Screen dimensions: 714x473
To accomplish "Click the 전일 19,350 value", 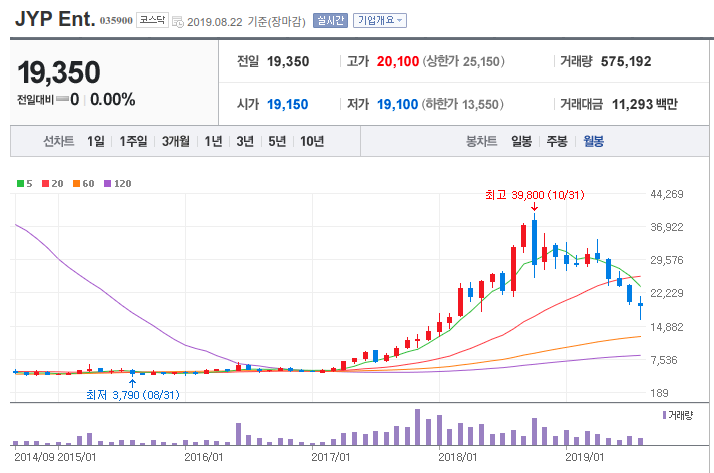I will 288,61.
